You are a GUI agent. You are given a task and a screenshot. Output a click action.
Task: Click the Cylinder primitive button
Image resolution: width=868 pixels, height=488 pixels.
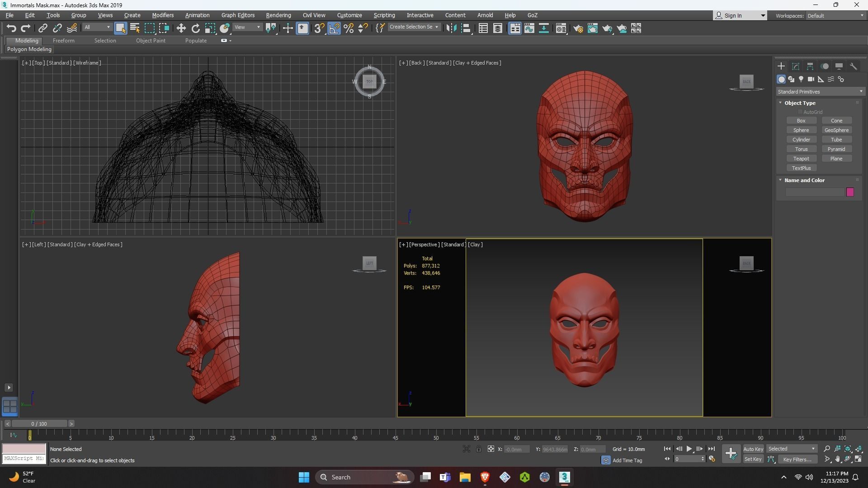pos(801,140)
